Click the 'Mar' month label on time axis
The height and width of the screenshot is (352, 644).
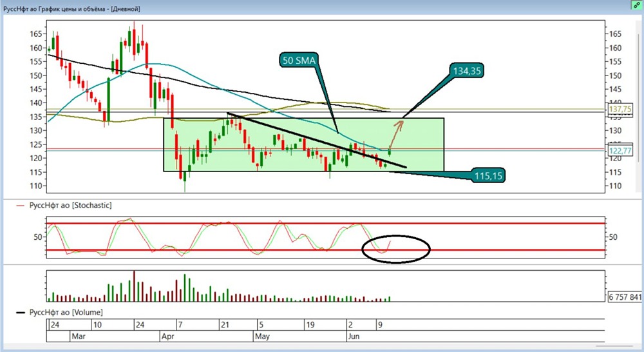79,337
